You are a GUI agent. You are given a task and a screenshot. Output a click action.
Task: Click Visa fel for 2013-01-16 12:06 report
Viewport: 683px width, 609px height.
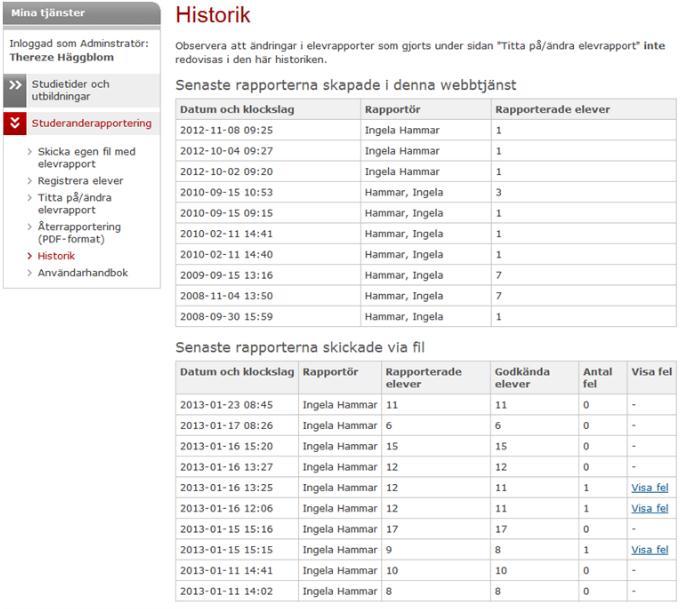tap(649, 508)
